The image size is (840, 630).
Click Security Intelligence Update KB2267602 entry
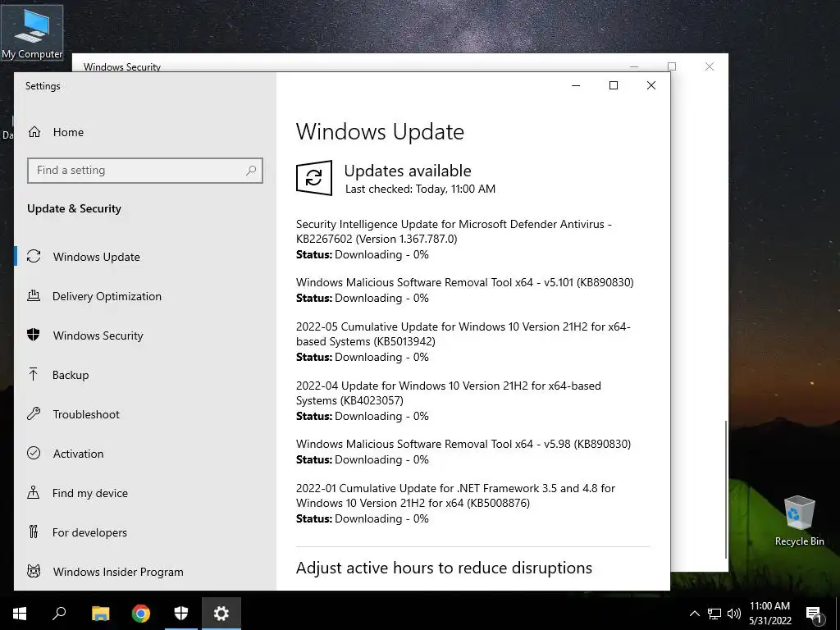point(454,239)
